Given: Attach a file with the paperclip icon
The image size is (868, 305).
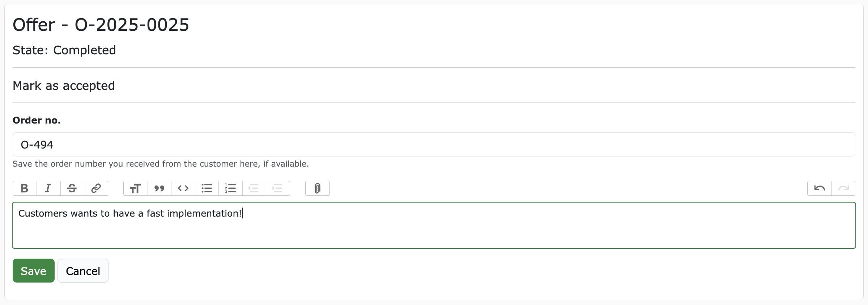Looking at the screenshot, I should (x=317, y=188).
